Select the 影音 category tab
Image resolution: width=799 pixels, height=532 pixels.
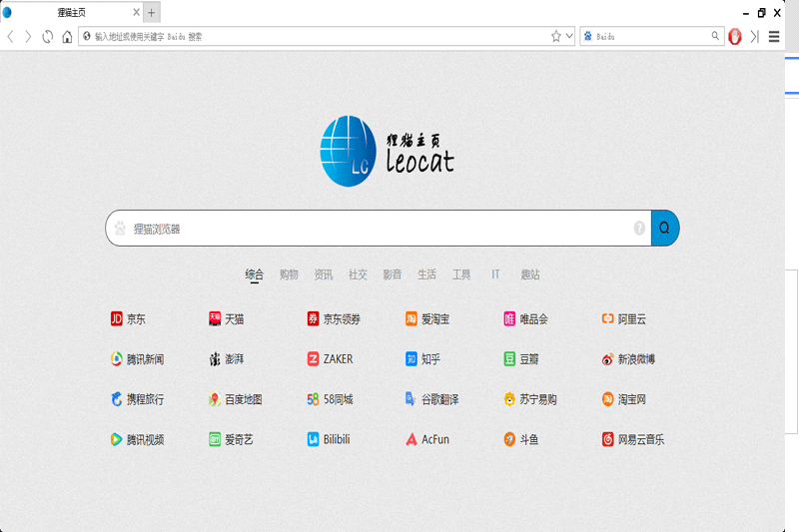coord(393,274)
